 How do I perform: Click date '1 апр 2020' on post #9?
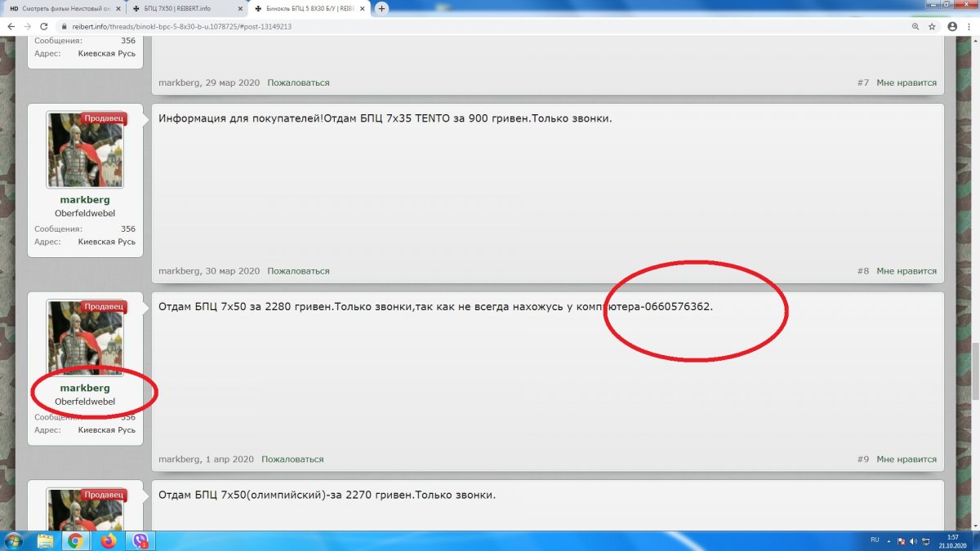tap(229, 460)
